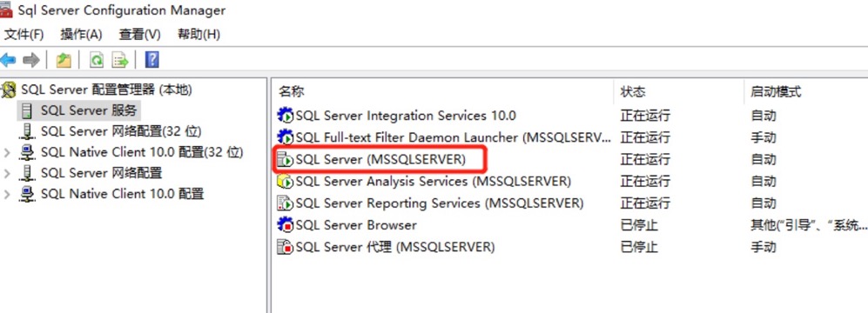
Task: Click the SQL Native Client 10.0 配置(32 位) icon
Action: [27, 152]
